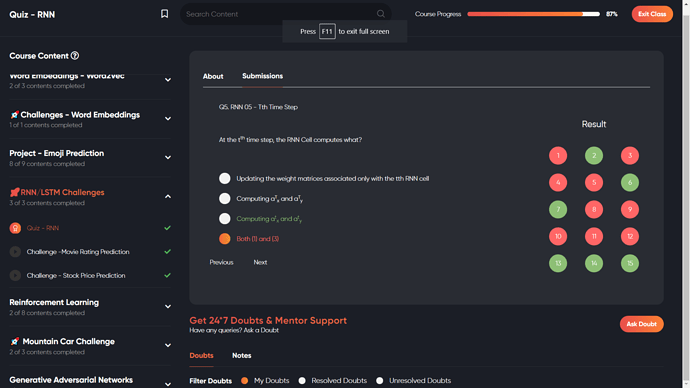Select question 11 result bubble

pos(594,236)
